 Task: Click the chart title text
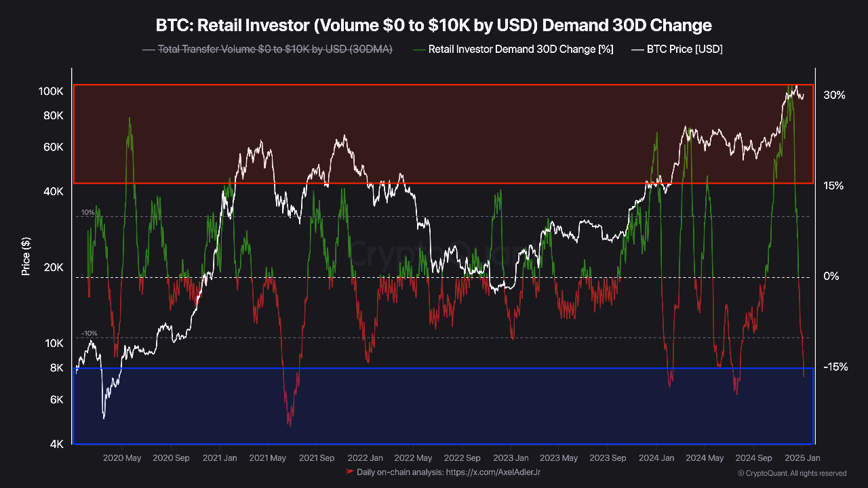434,26
